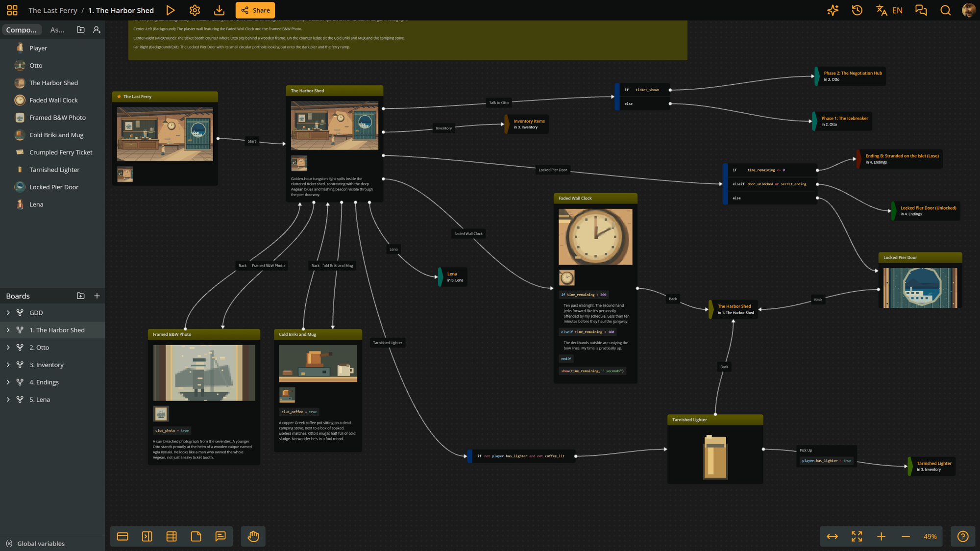Click The Last Ferry breadcrumb link

pyautogui.click(x=53, y=10)
